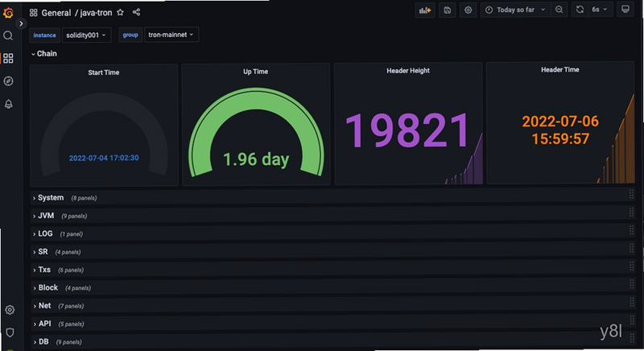Viewport: 644px width, 351px height.
Task: Open the Grafana home logo
Action: (x=8, y=13)
